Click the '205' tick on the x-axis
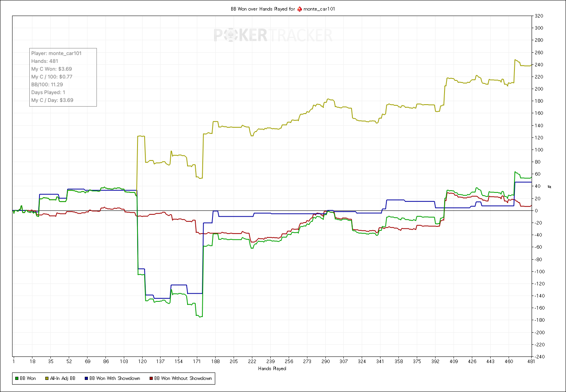The width and height of the screenshot is (566, 392). click(x=234, y=362)
